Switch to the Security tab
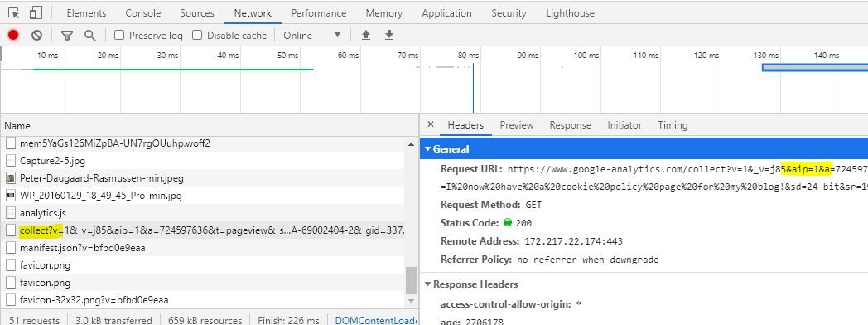The height and width of the screenshot is (325, 868). coord(509,13)
